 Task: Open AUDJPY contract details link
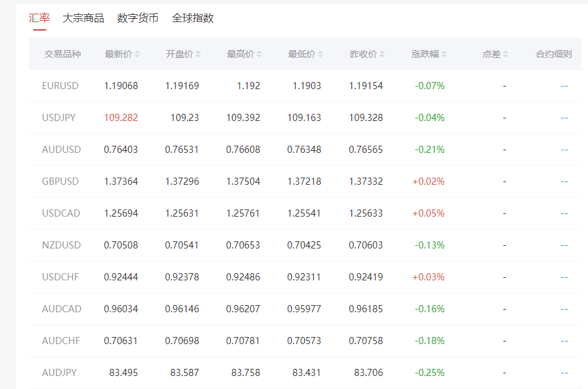[x=564, y=373]
